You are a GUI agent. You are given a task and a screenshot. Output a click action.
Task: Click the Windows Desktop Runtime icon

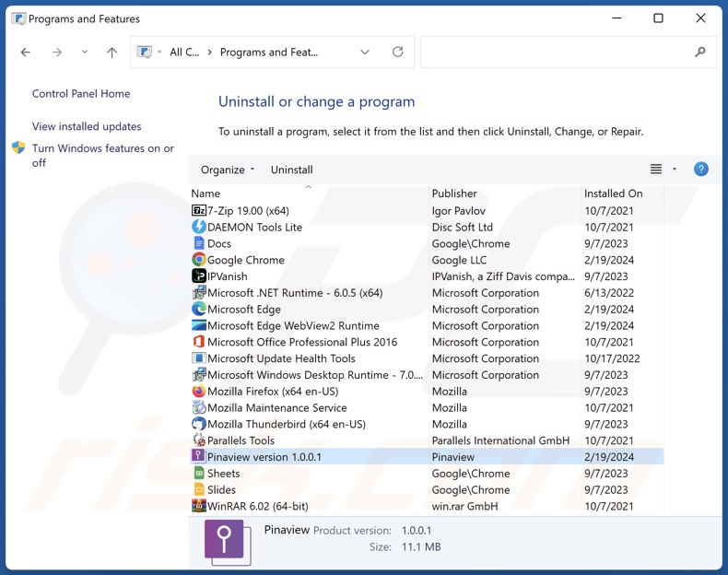(x=199, y=374)
